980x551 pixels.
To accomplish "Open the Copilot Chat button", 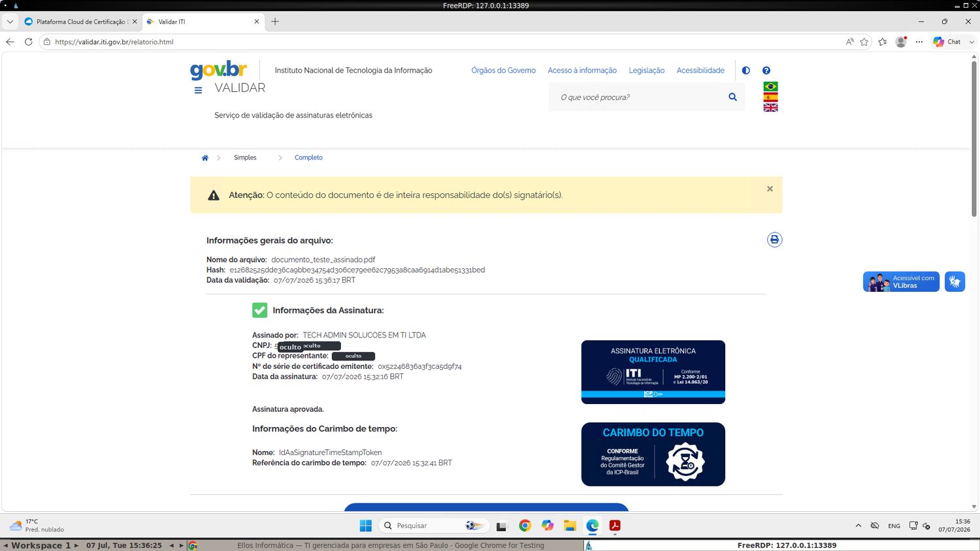I will point(947,42).
